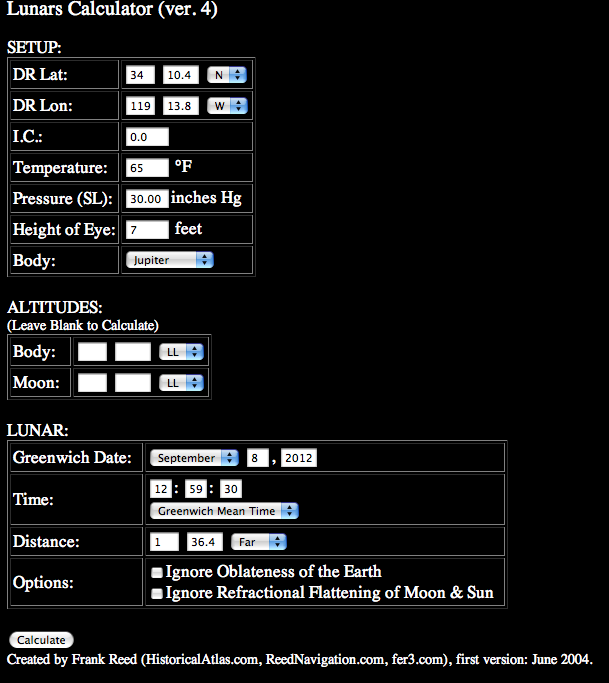The image size is (609, 683).
Task: Click the Temperature input field
Action: 147,168
